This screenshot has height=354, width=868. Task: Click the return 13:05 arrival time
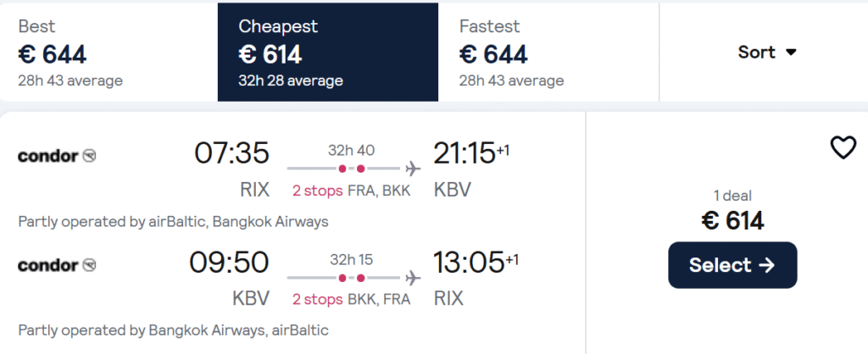468,263
